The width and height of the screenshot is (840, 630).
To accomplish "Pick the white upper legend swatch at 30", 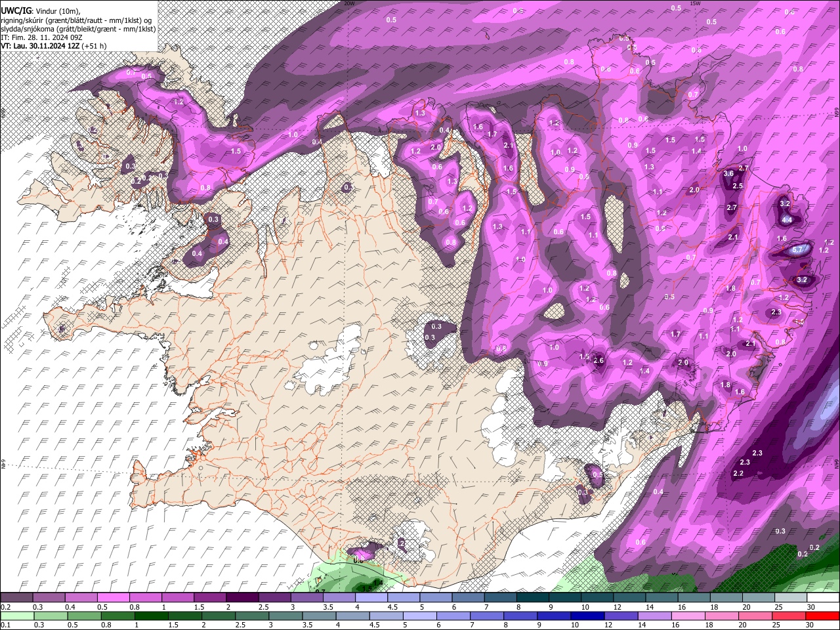I will tap(823, 598).
